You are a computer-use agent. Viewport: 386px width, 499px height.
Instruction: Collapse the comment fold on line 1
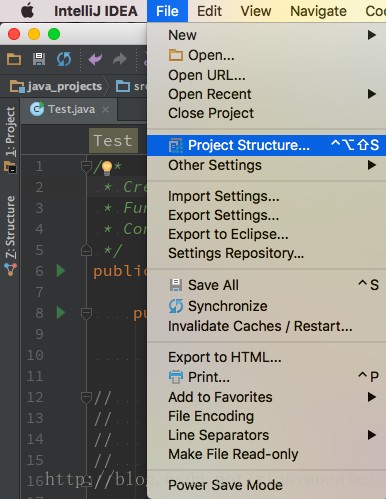86,166
